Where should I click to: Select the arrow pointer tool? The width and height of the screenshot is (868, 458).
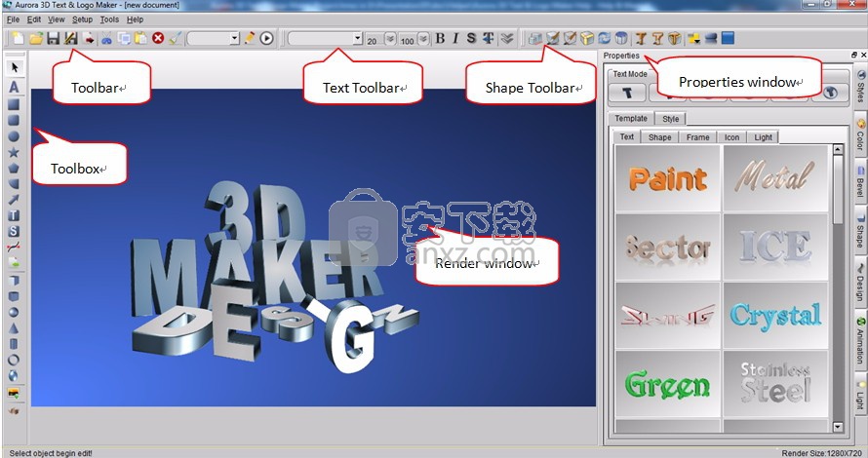(x=14, y=67)
